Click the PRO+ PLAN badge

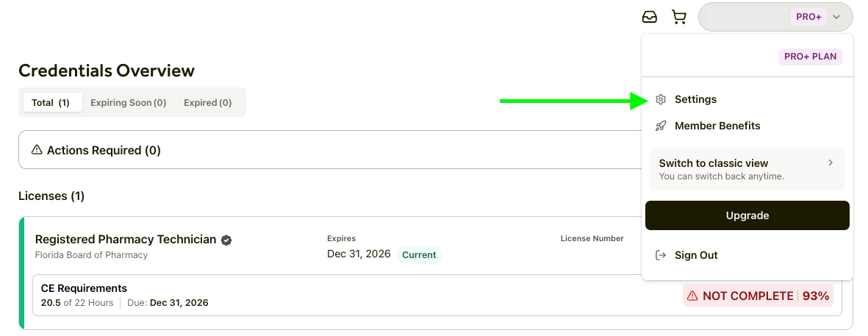[x=811, y=57]
